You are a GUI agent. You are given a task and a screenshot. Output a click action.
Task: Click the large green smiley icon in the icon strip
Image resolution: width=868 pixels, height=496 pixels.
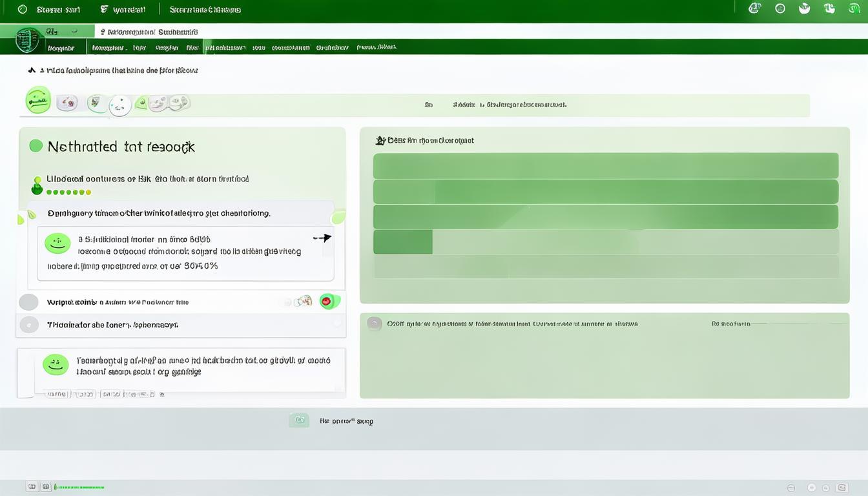click(37, 100)
